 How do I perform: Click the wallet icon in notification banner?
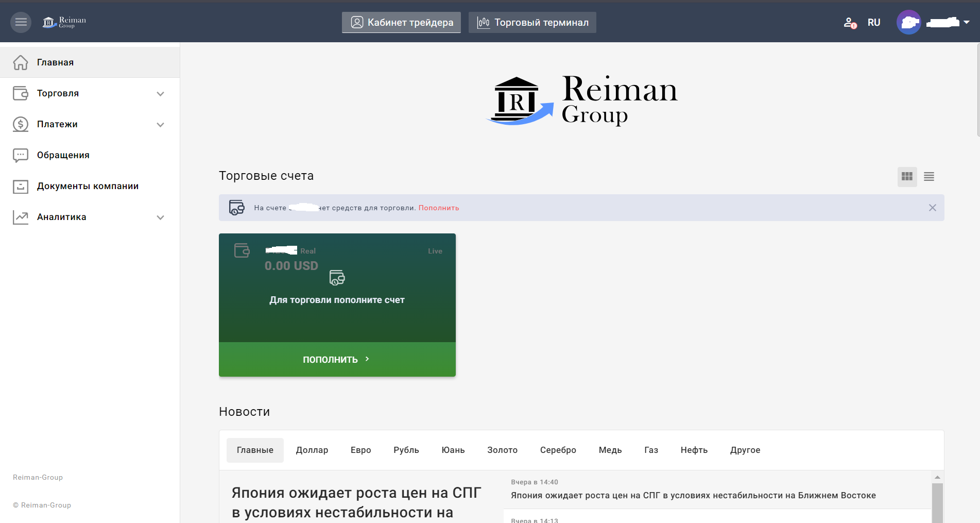tap(237, 208)
